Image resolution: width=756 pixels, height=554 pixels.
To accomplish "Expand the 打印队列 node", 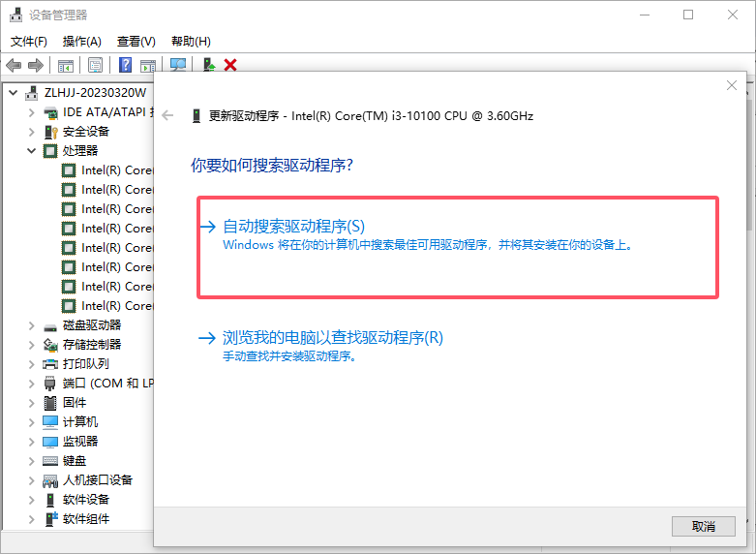I will (x=32, y=364).
